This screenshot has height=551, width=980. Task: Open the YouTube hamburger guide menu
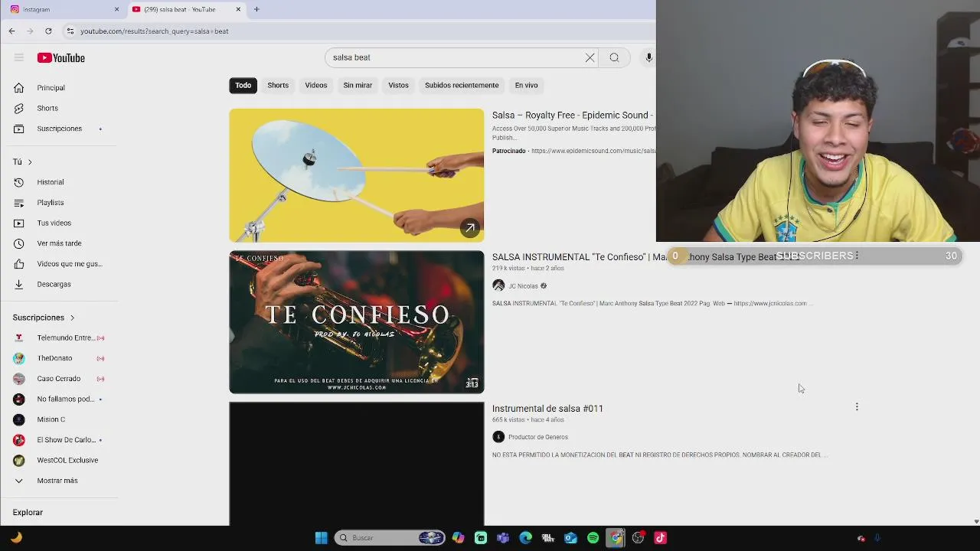tap(19, 57)
